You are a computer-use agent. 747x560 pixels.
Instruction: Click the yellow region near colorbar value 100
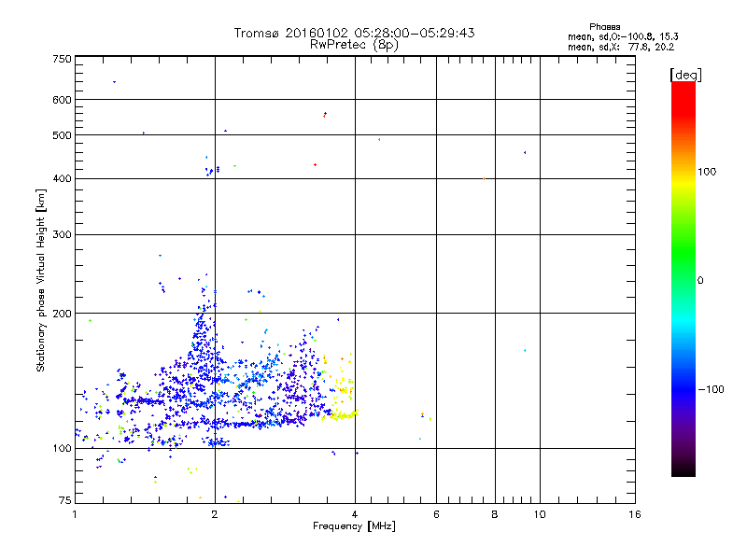click(x=684, y=183)
